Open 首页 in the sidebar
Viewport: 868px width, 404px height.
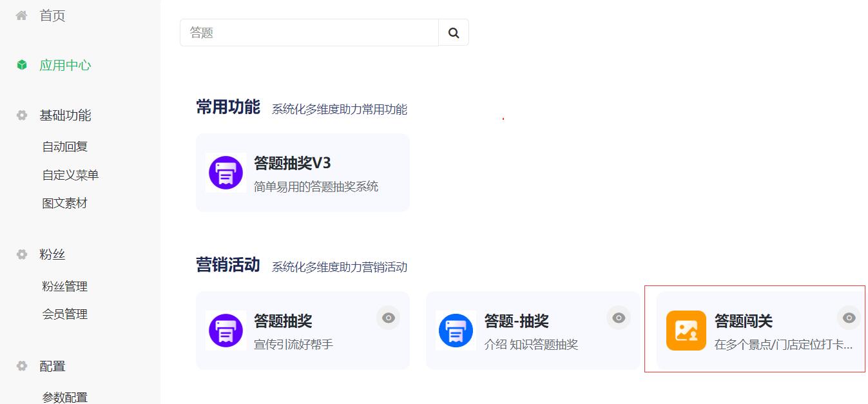(x=52, y=16)
